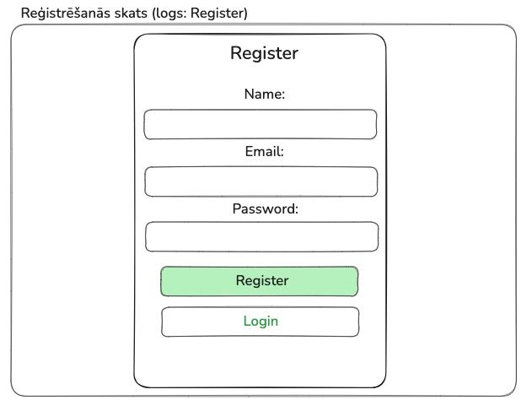Click into the Email text box
The height and width of the screenshot is (411, 532).
261,181
